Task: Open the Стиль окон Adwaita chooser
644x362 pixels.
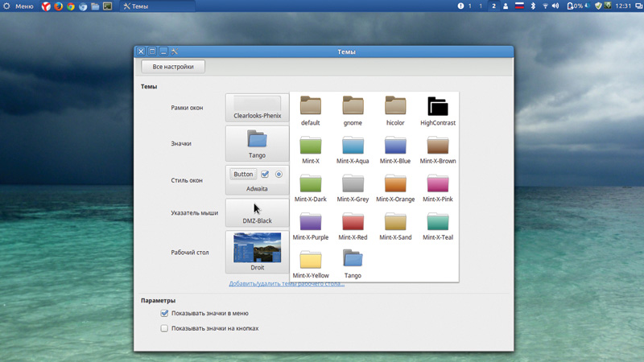Action: [x=257, y=180]
